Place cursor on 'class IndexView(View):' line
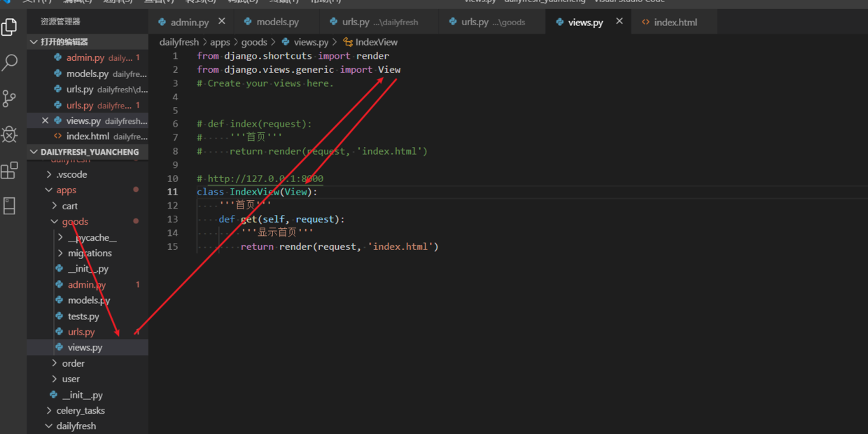The width and height of the screenshot is (868, 434). [257, 192]
